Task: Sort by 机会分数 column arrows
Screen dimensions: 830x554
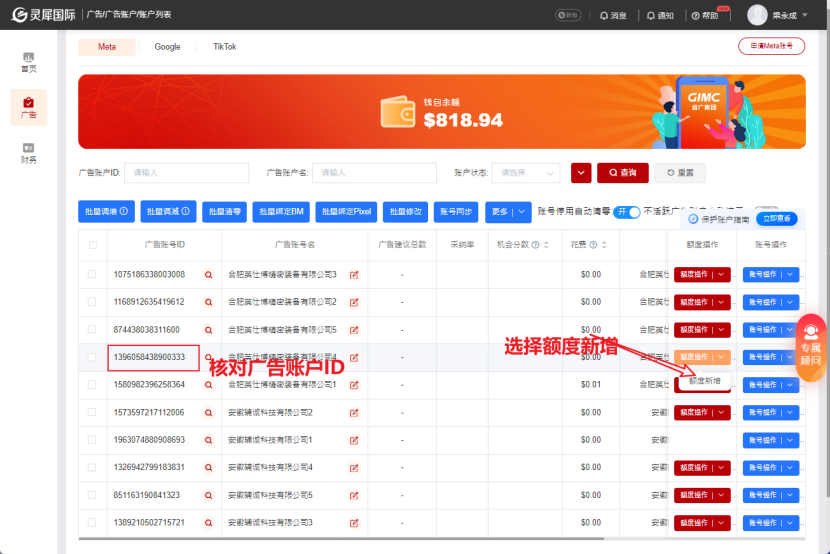Action: coord(546,244)
